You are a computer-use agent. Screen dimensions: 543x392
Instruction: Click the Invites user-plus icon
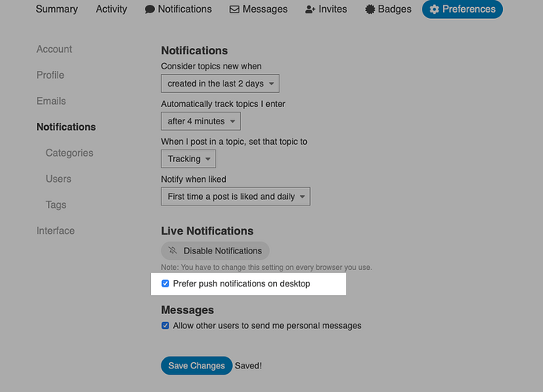[310, 9]
